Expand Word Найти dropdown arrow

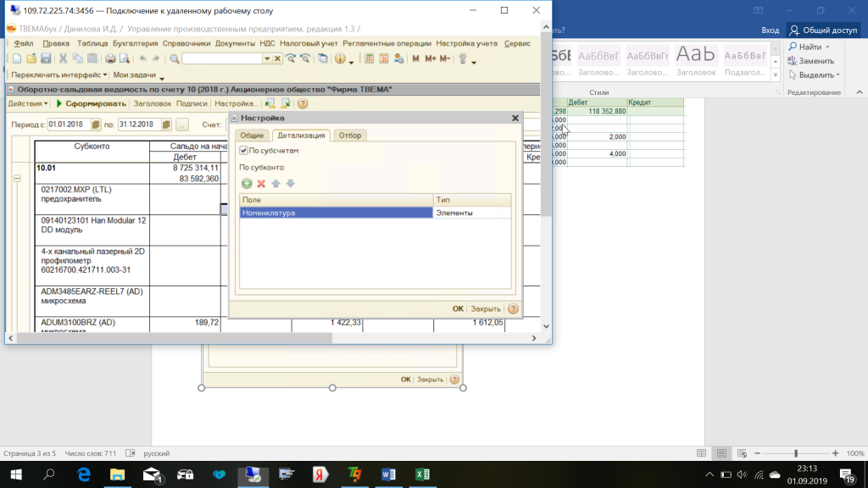(x=827, y=47)
